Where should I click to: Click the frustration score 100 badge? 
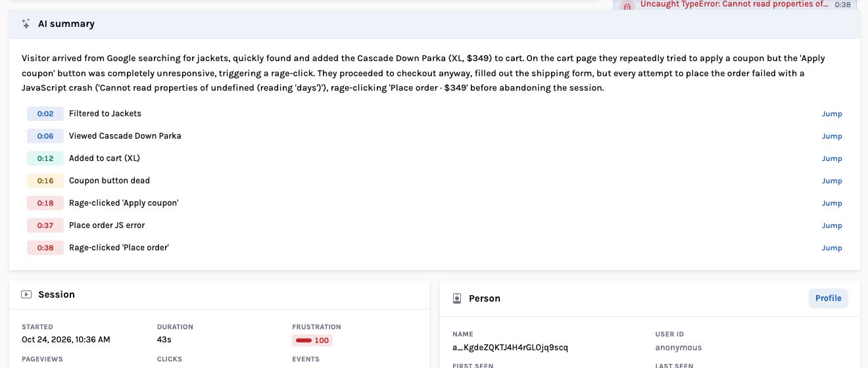click(312, 340)
